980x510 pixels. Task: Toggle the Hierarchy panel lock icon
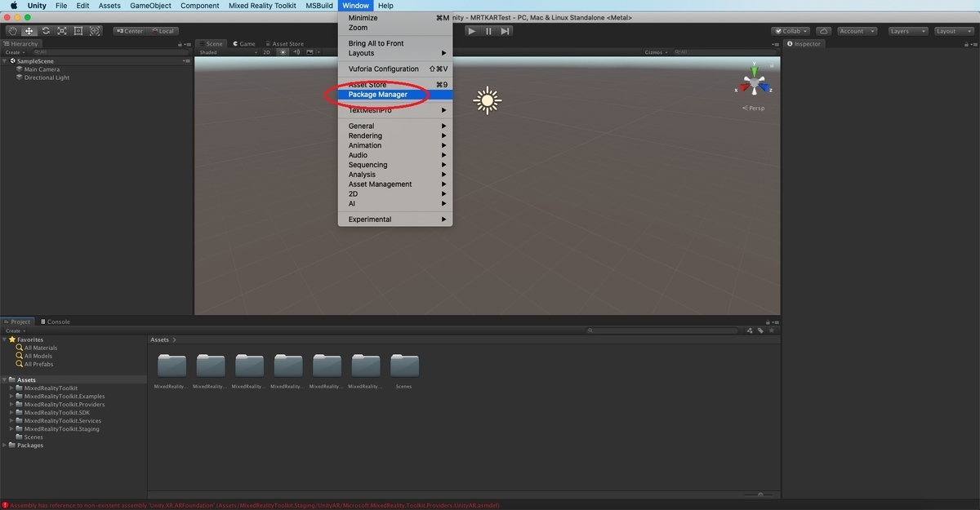[x=180, y=44]
